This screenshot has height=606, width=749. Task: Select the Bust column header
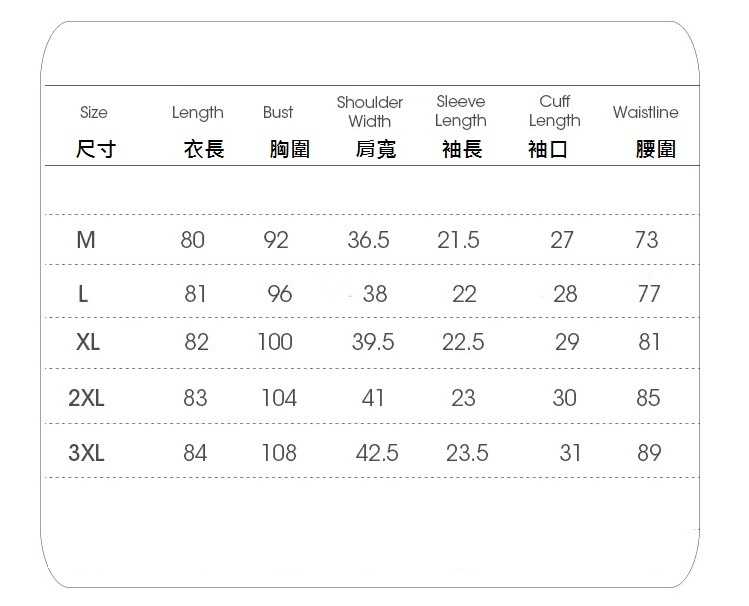click(x=278, y=113)
